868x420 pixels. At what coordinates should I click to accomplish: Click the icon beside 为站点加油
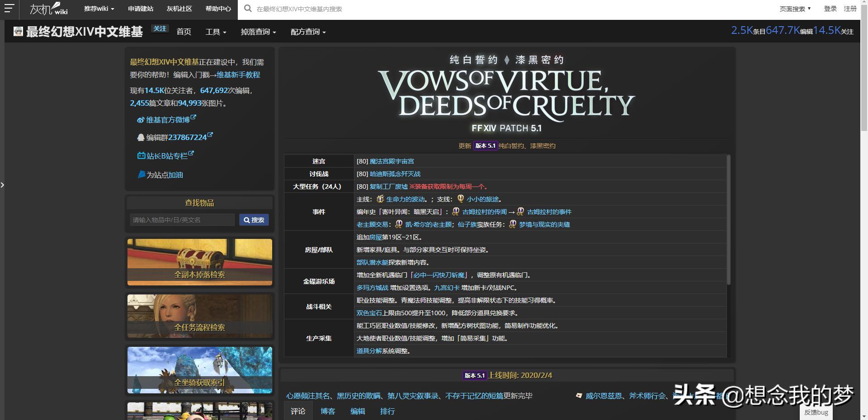[141, 174]
